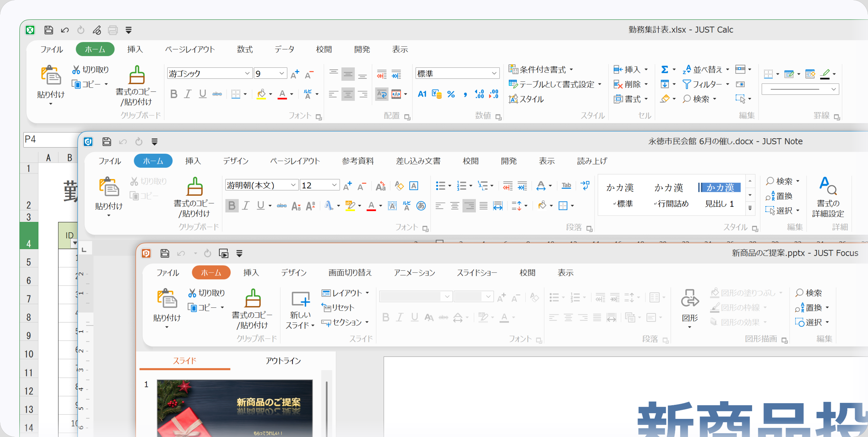This screenshot has width=868, height=437.
Task: Click the wrap text icon in JUST Calc
Action: (x=382, y=94)
